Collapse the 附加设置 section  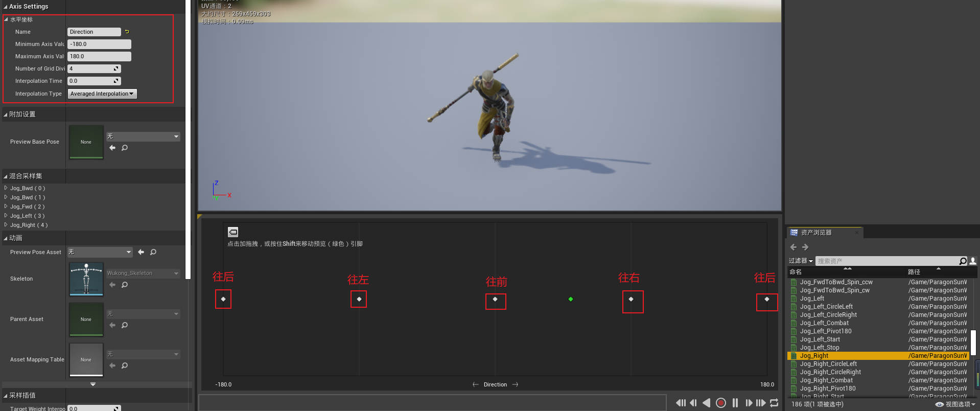pos(6,115)
